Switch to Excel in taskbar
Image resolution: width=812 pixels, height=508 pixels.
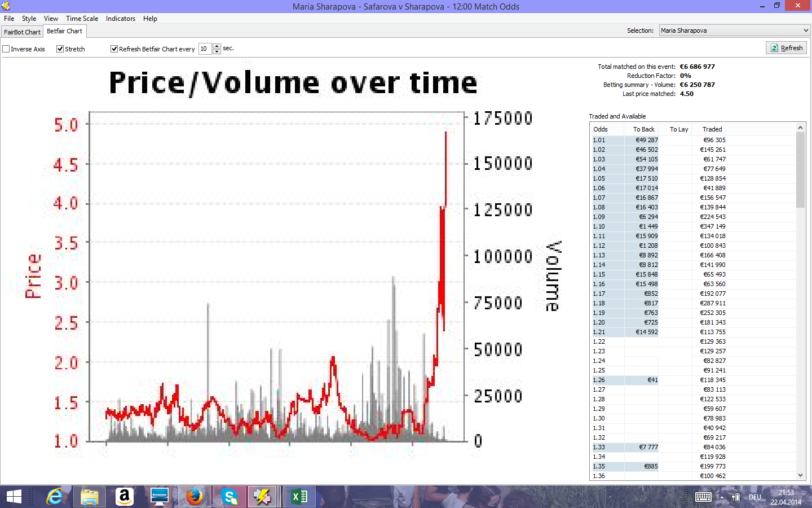coord(299,497)
